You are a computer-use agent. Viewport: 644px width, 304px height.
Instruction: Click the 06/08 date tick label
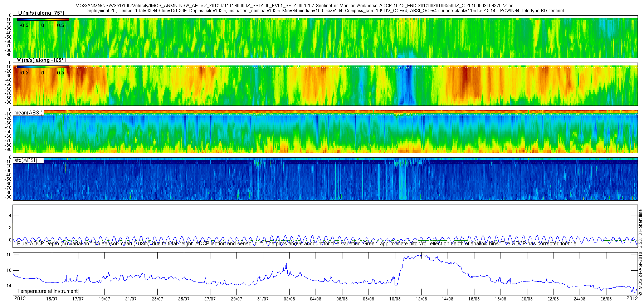point(342,299)
